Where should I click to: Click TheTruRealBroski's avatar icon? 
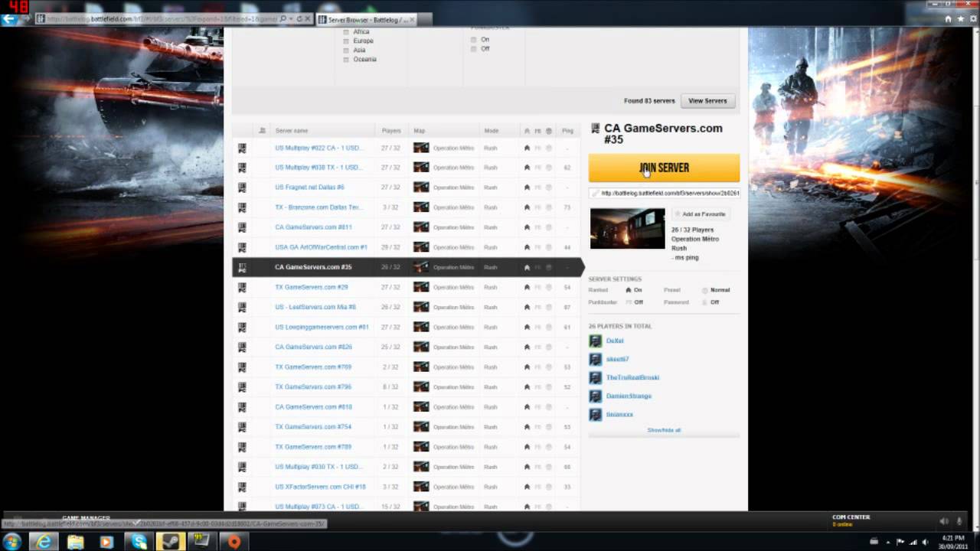596,377
